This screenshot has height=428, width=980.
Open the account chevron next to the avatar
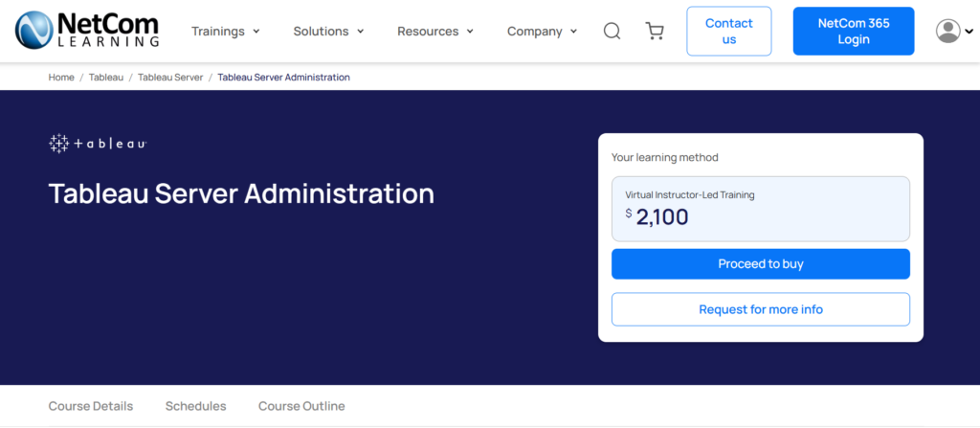coord(969,31)
